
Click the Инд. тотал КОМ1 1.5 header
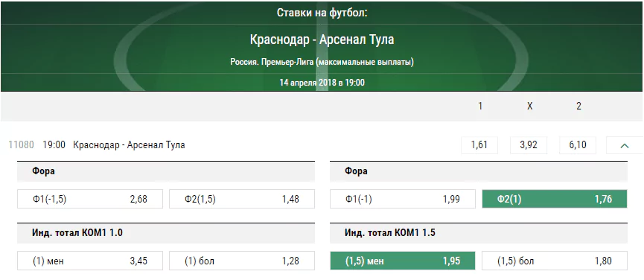[x=479, y=233]
